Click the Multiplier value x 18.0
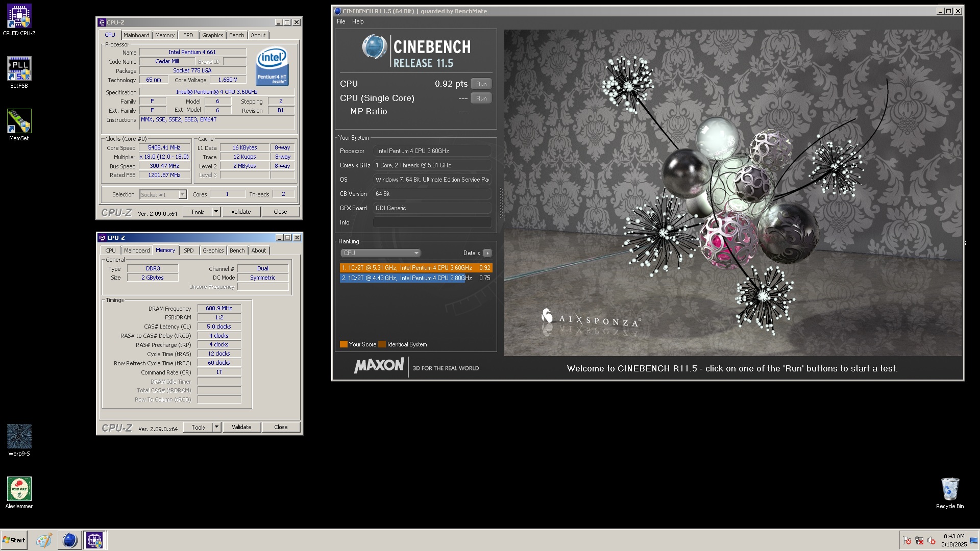980x551 pixels. (164, 157)
